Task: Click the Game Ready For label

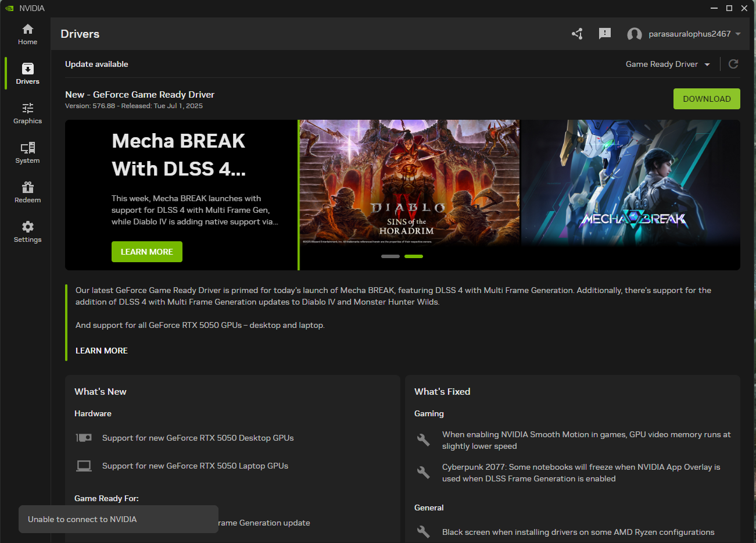Action: [106, 498]
